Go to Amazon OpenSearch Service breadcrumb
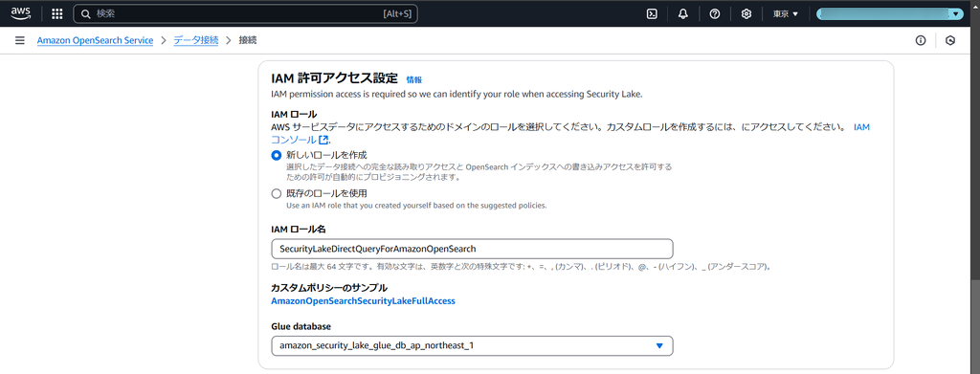 95,40
